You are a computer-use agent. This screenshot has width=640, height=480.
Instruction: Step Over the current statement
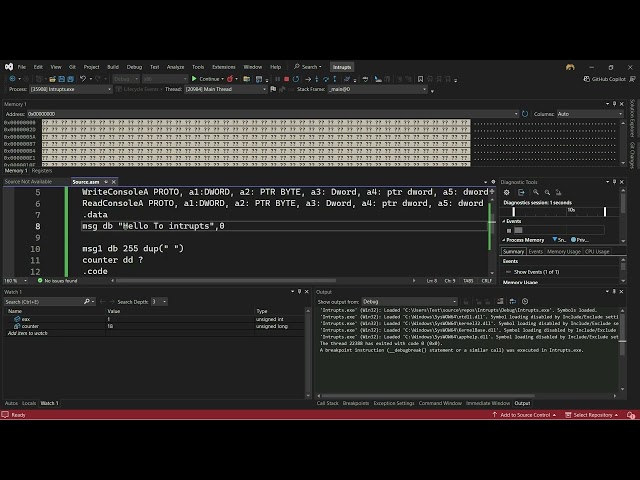point(326,79)
